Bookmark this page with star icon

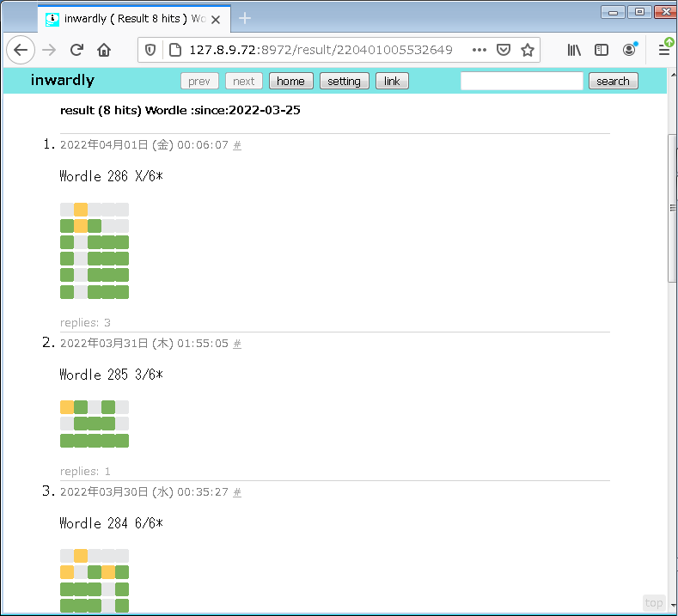pyautogui.click(x=527, y=50)
